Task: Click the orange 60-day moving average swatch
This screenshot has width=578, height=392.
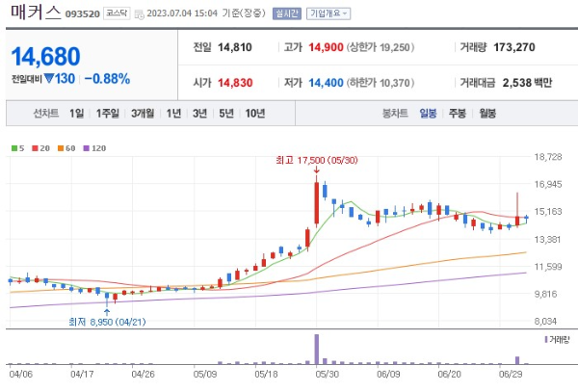Action: 61,148
